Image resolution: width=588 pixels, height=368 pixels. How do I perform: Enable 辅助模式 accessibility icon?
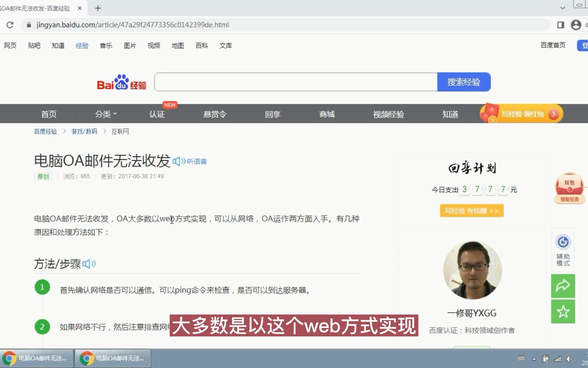tap(563, 250)
